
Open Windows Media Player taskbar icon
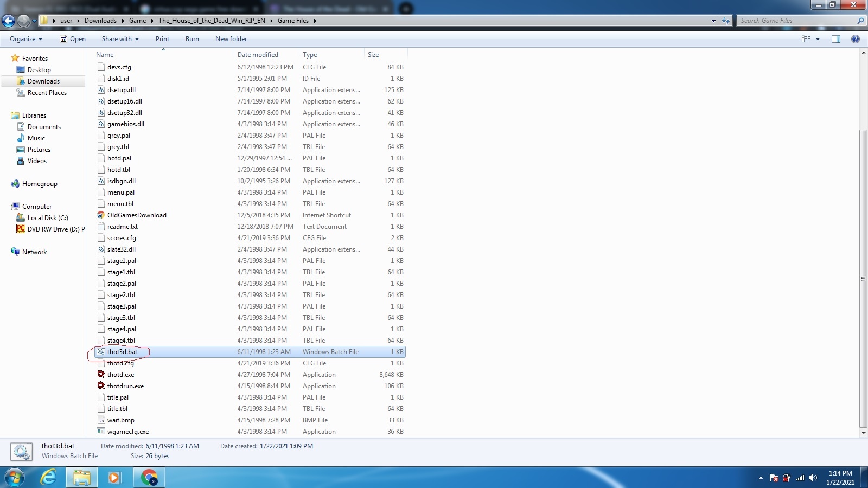[114, 478]
